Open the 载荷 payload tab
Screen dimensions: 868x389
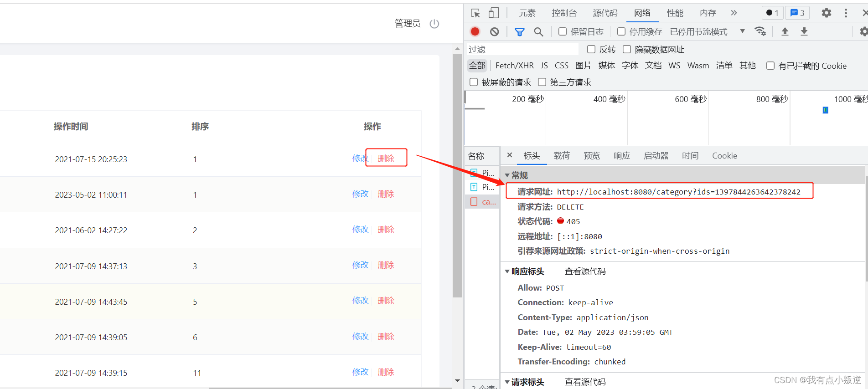(562, 156)
